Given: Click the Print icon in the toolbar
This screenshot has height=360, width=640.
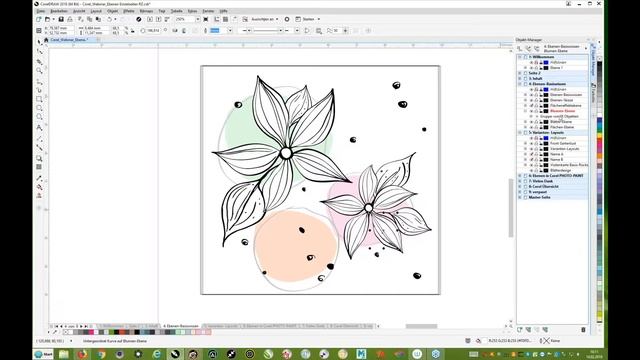Looking at the screenshot, I should point(70,19).
